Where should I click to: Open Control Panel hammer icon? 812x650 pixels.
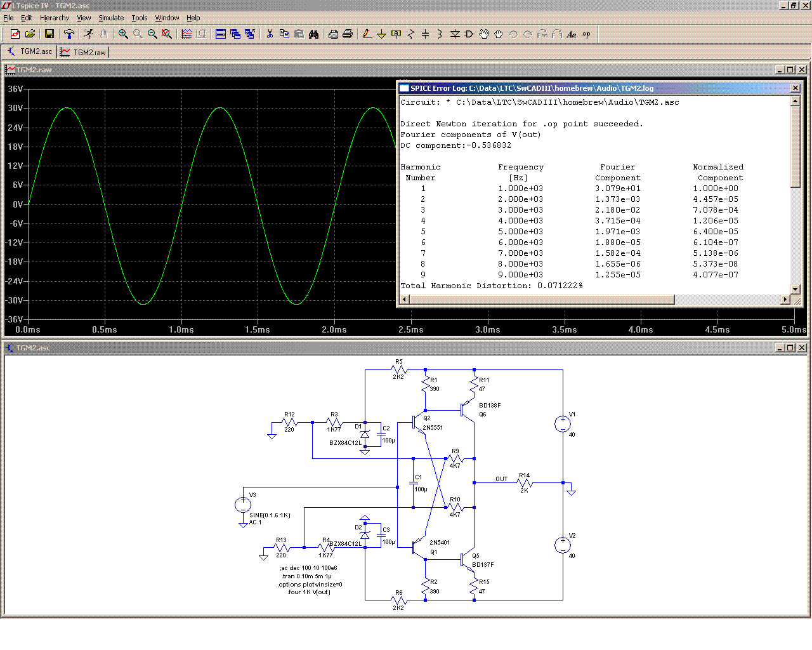pos(69,34)
